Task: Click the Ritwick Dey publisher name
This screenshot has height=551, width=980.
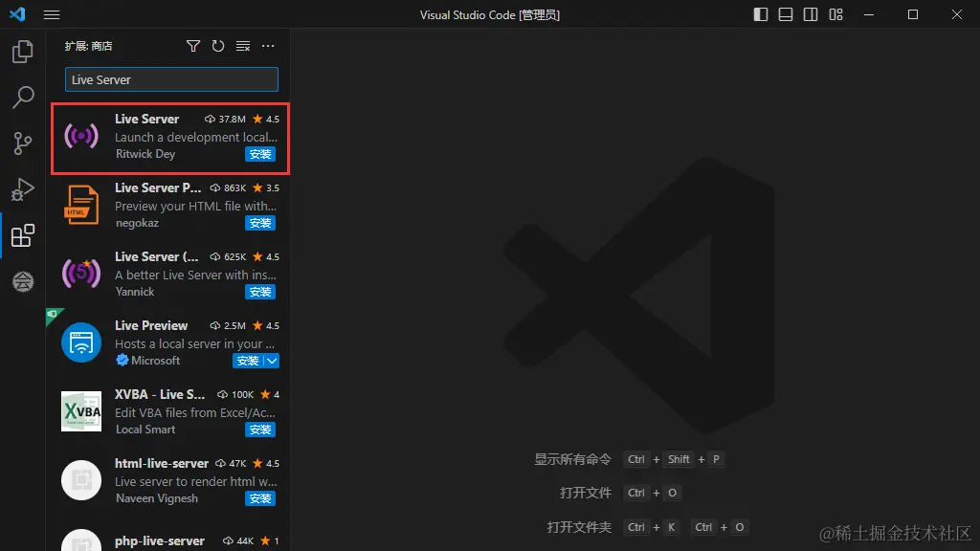Action: tap(145, 154)
